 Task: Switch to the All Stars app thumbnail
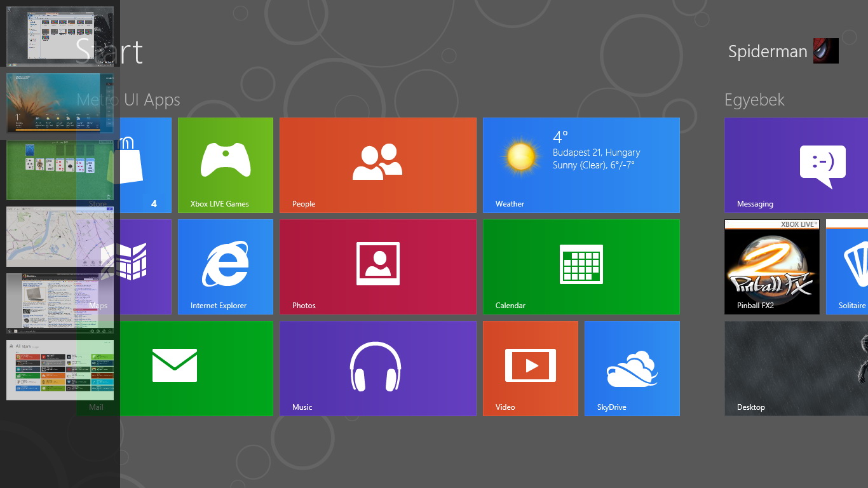pos(60,370)
